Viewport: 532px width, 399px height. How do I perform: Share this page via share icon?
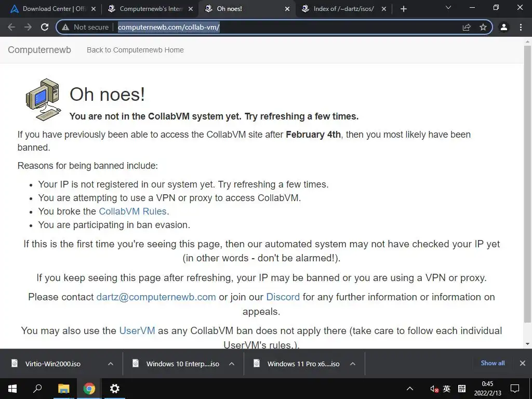pos(467,27)
